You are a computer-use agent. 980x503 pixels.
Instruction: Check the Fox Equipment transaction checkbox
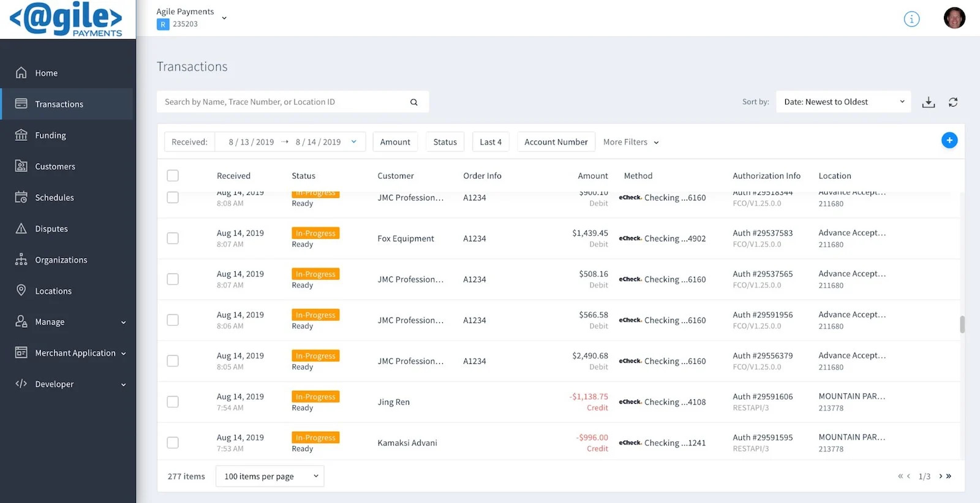(x=173, y=238)
